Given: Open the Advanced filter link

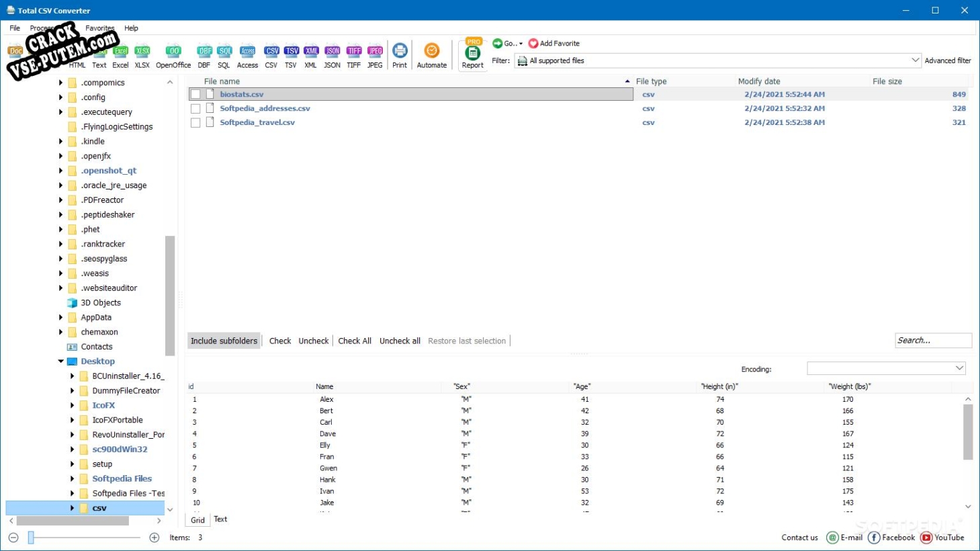Looking at the screenshot, I should 948,60.
